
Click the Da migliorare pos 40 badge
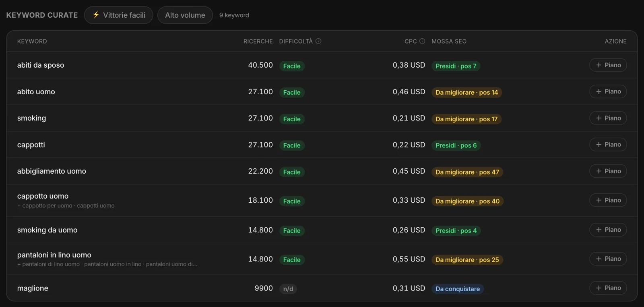tap(468, 201)
